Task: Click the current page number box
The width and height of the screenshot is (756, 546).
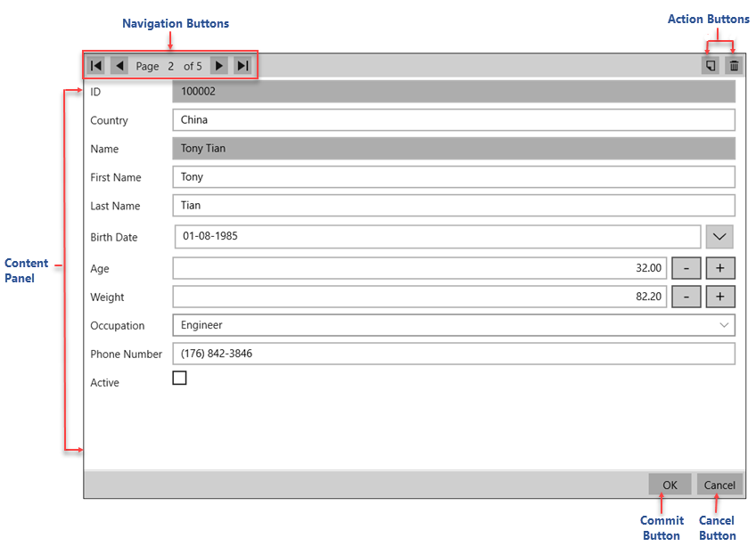Action: [x=170, y=66]
